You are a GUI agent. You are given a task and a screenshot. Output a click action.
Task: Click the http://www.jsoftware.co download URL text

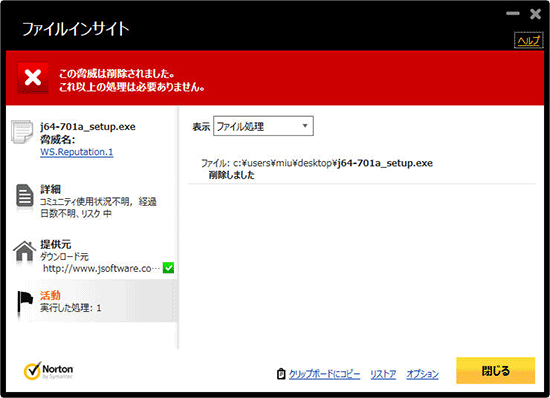(x=101, y=269)
